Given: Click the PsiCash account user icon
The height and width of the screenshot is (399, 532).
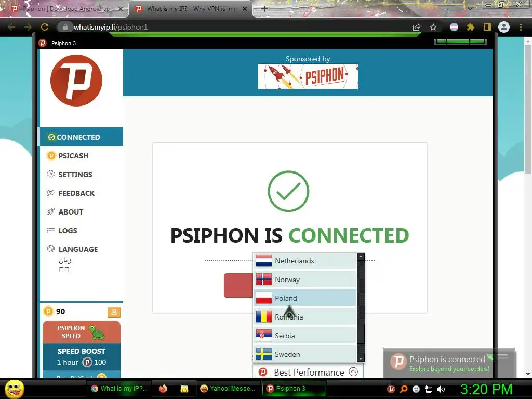Looking at the screenshot, I should click(114, 312).
